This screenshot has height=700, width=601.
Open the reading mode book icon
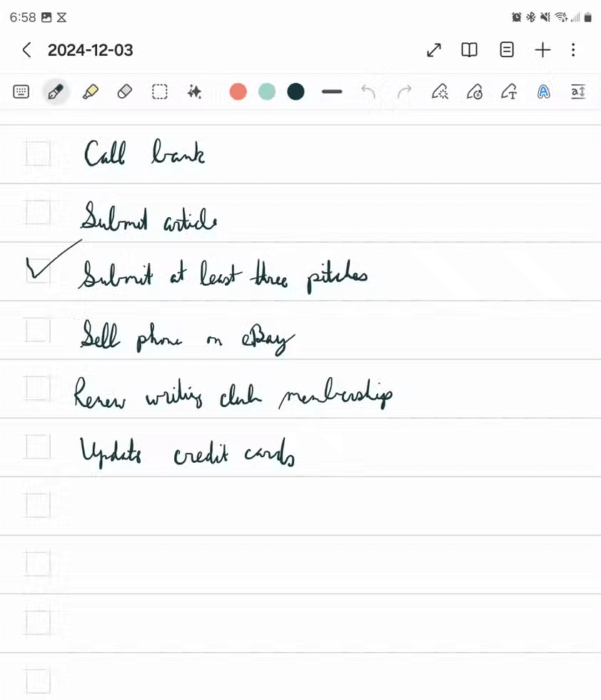pyautogui.click(x=469, y=49)
